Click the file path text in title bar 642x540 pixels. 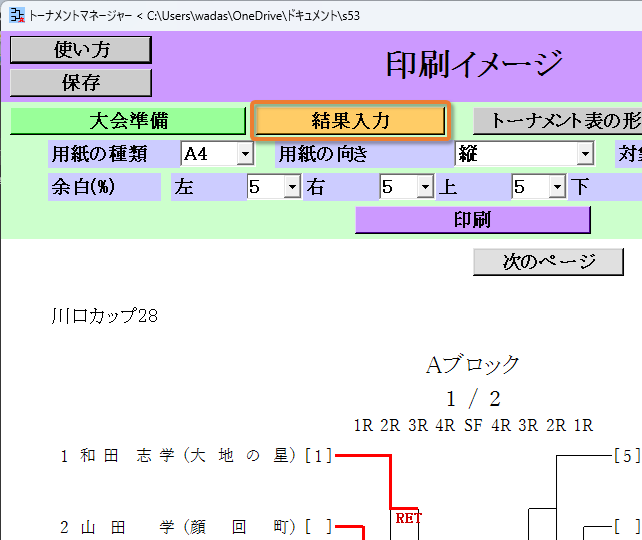pyautogui.click(x=253, y=16)
